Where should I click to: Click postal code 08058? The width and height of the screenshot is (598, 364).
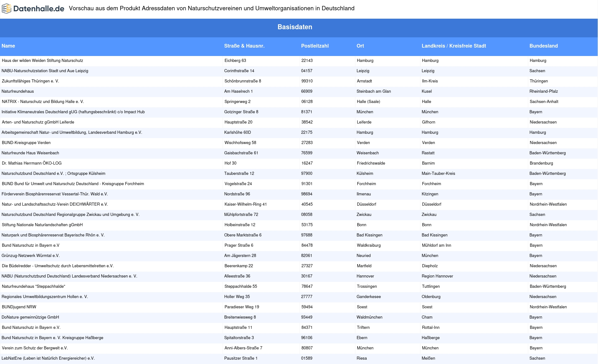coord(307,215)
